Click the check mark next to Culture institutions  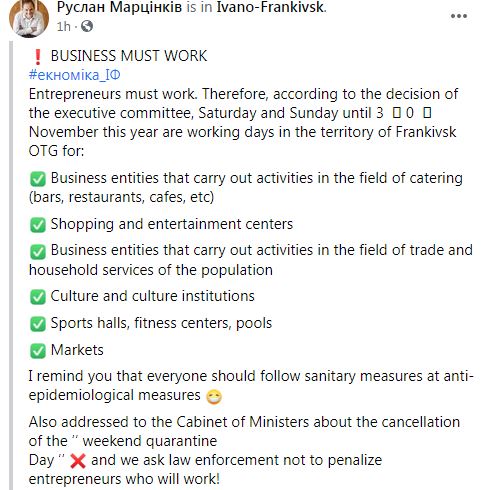pos(38,297)
